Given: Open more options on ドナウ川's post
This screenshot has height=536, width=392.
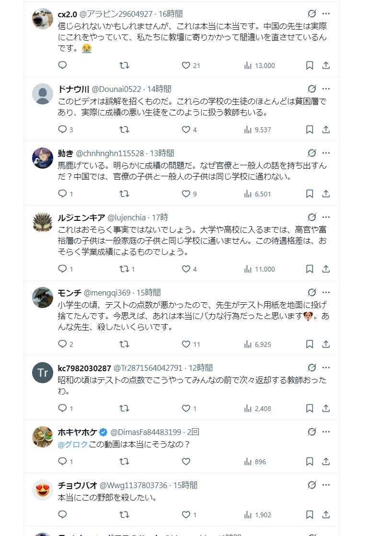Looking at the screenshot, I should click(x=326, y=89).
